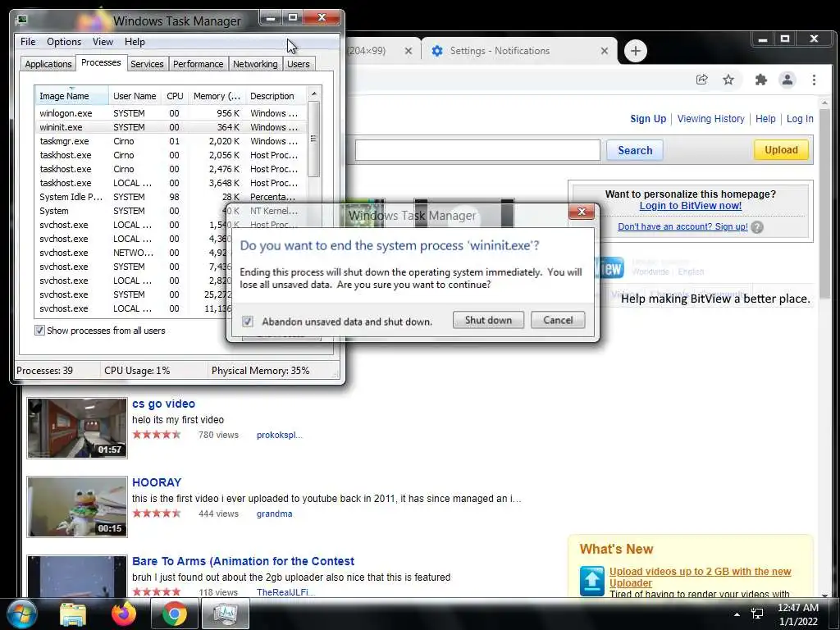The height and width of the screenshot is (630, 840).
Task: Click the process list scroll up arrow
Action: [314, 94]
